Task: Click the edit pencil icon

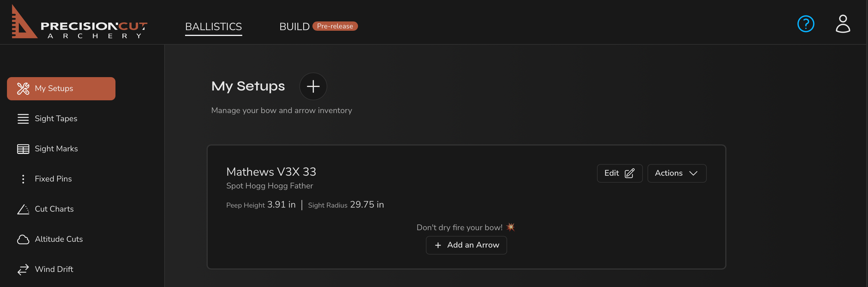Action: coord(630,173)
